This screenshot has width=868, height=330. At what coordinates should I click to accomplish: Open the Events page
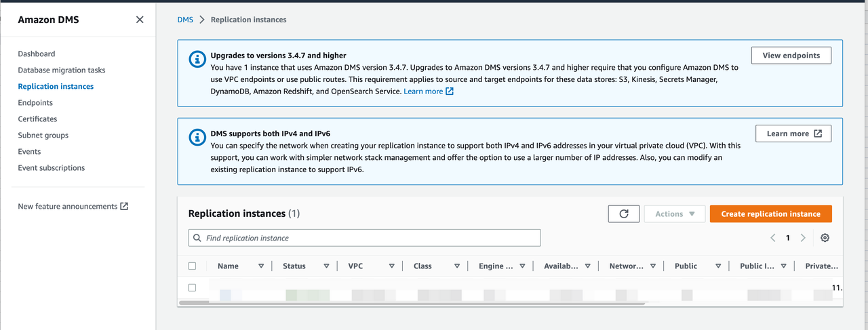[29, 151]
